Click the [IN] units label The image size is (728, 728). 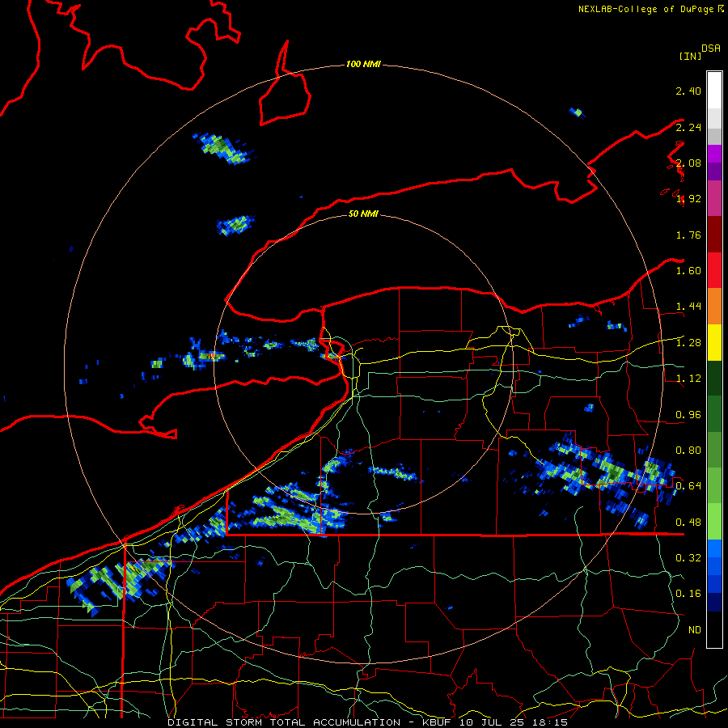coord(690,56)
